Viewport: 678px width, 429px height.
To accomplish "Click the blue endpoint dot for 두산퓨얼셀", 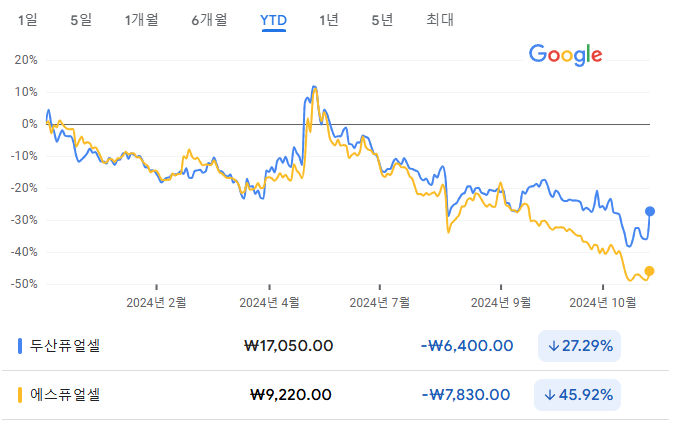I will 649,211.
